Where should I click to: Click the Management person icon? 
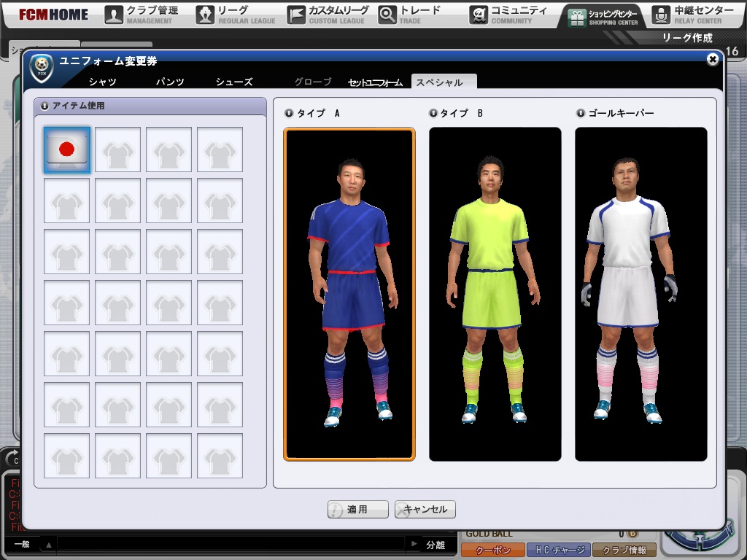[x=114, y=15]
